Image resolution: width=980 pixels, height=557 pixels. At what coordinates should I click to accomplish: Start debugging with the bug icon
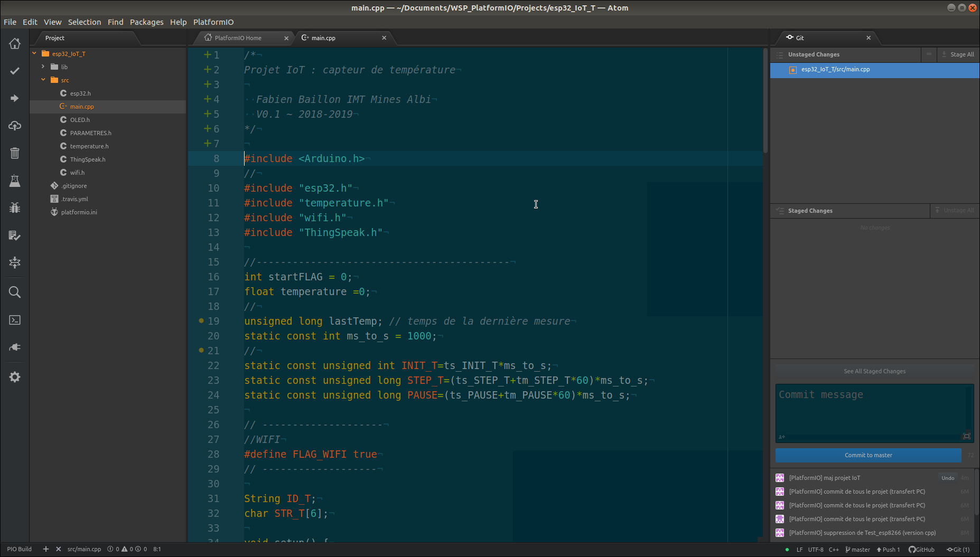click(x=15, y=208)
